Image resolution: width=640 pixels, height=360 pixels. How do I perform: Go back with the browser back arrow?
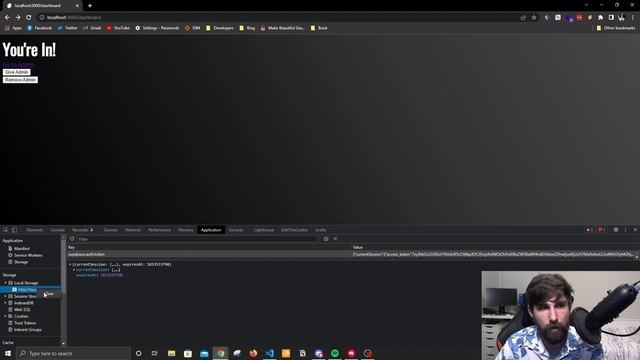7,18
